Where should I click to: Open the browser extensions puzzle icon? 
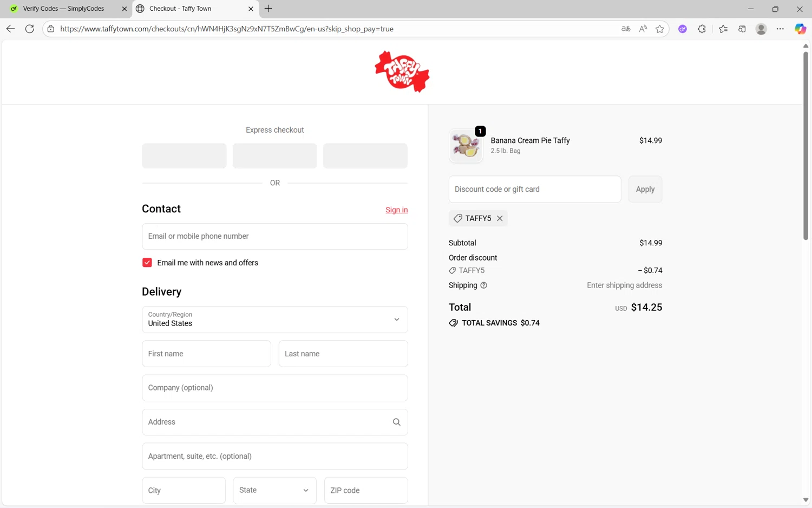(702, 29)
